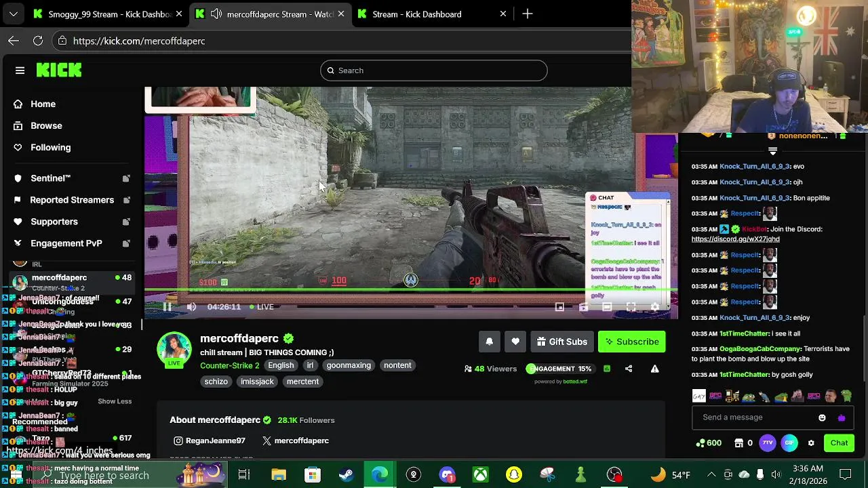Click the search field
868x488 pixels.
(433, 70)
